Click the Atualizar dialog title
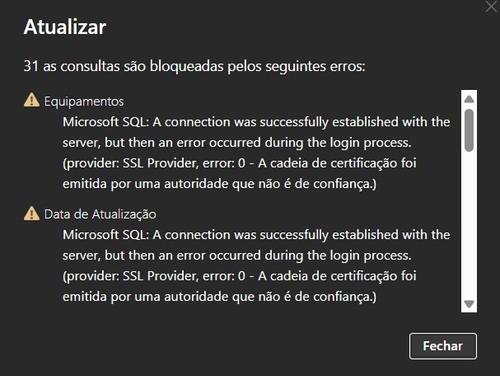 click(65, 27)
